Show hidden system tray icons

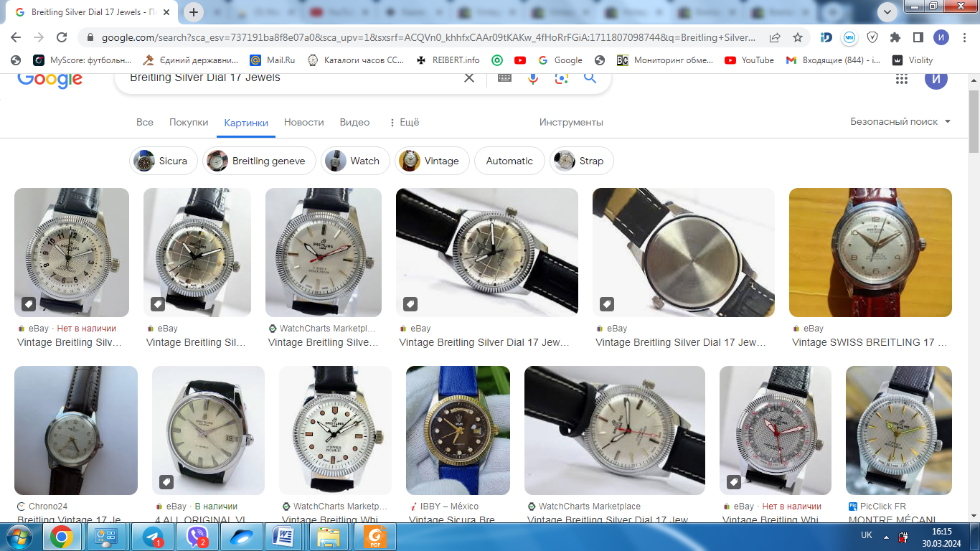click(x=886, y=537)
